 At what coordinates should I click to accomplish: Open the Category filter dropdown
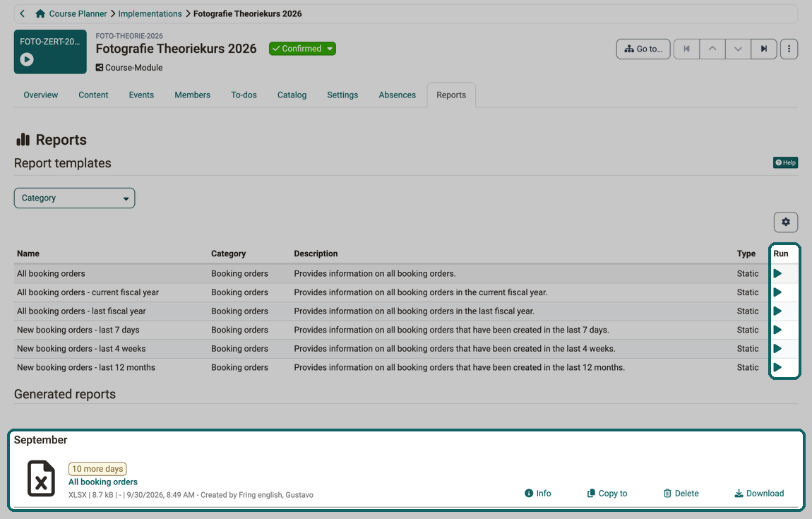pos(75,198)
